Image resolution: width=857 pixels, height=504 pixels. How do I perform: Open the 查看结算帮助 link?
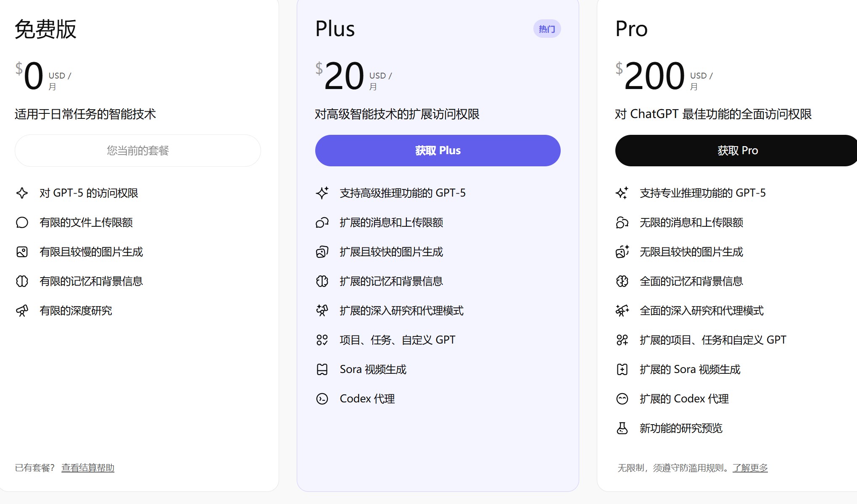tap(88, 467)
